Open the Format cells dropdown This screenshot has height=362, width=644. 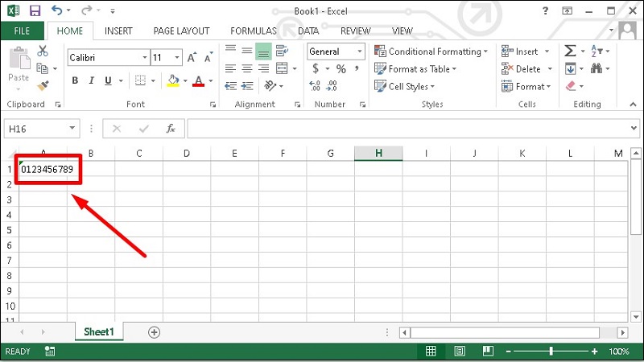(548, 87)
